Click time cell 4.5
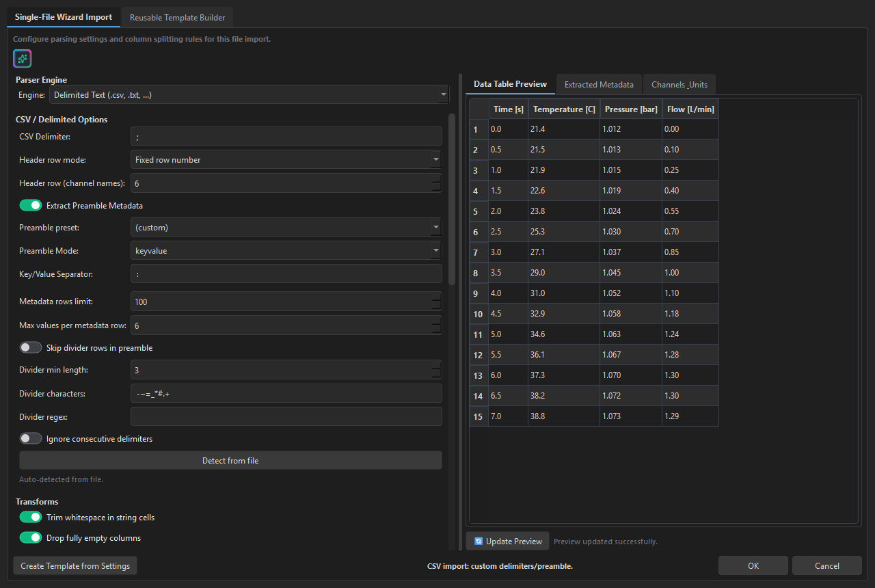875x588 pixels. 509,314
